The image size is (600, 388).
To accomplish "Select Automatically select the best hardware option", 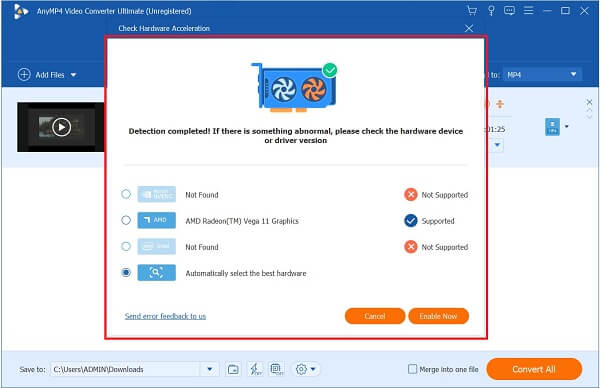I will pyautogui.click(x=126, y=272).
